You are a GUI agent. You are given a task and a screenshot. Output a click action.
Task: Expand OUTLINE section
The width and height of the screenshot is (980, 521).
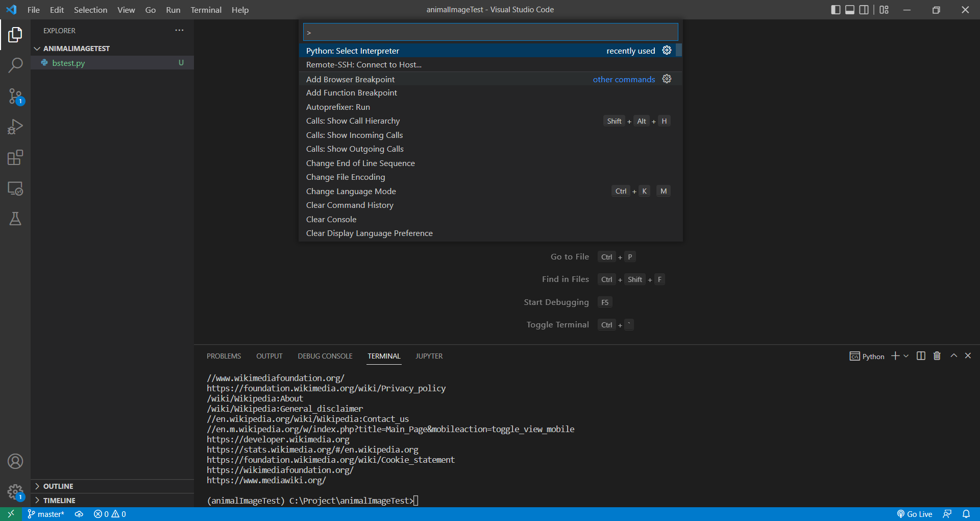(112, 486)
